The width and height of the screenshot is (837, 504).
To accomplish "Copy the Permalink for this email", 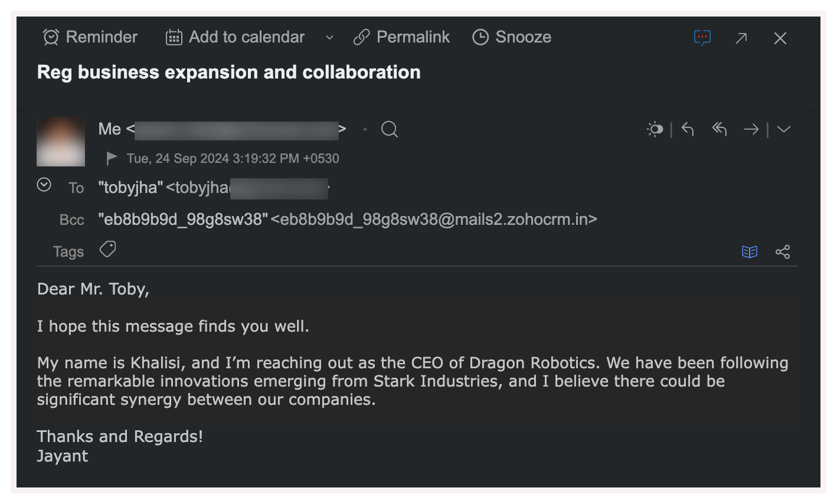I will pos(401,37).
